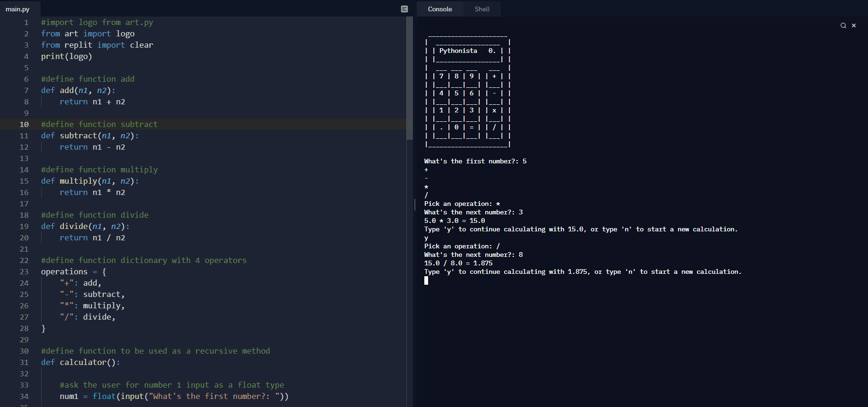Image resolution: width=868 pixels, height=407 pixels.
Task: Click the format code icon beside main.py
Action: click(x=404, y=9)
